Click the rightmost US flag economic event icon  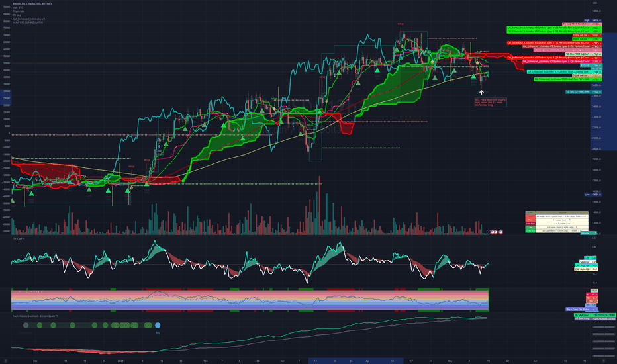[x=500, y=232]
